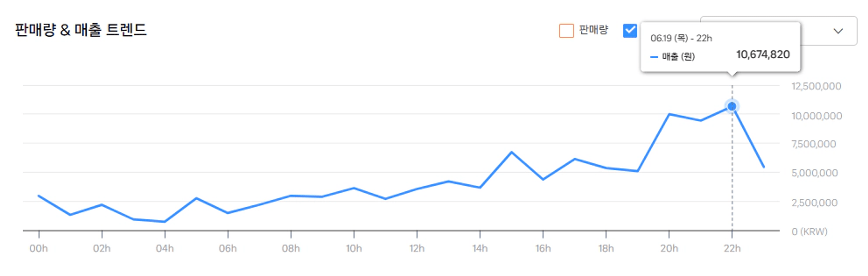Click the blue 매출 (원) legend marker in tooltip
The height and width of the screenshot is (276, 868).
(x=654, y=57)
